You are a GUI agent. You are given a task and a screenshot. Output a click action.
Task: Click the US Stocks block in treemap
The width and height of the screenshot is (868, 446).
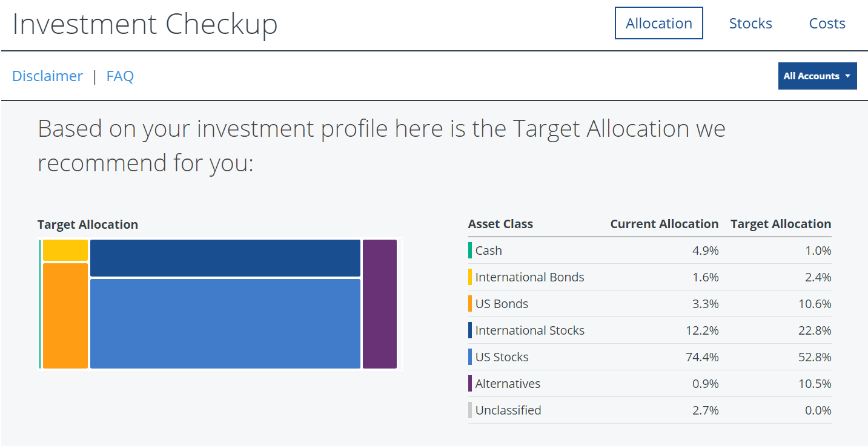(x=225, y=323)
